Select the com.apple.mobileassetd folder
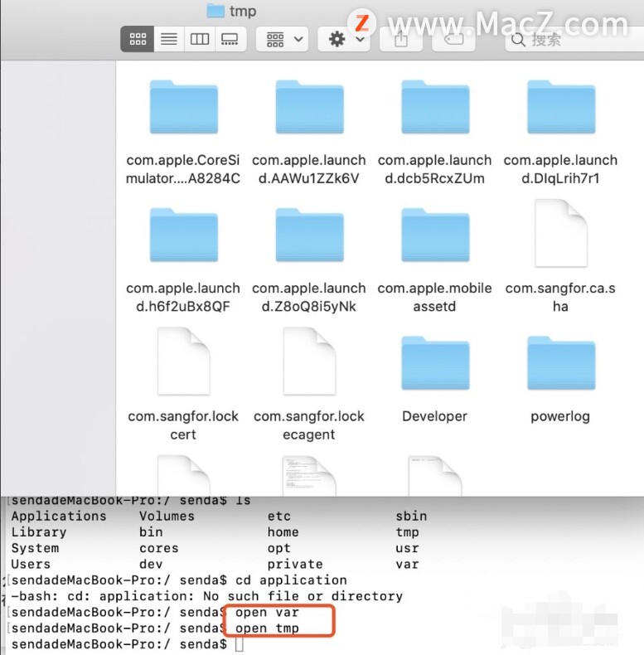This screenshot has width=644, height=655. tap(435, 235)
